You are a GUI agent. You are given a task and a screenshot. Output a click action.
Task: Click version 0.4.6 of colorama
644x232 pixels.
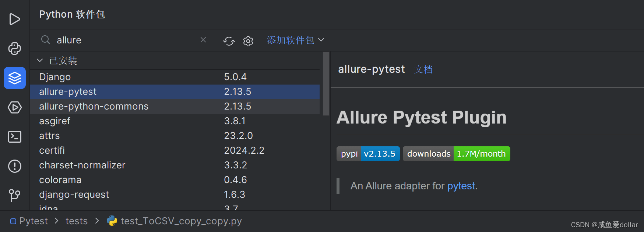[235, 180]
